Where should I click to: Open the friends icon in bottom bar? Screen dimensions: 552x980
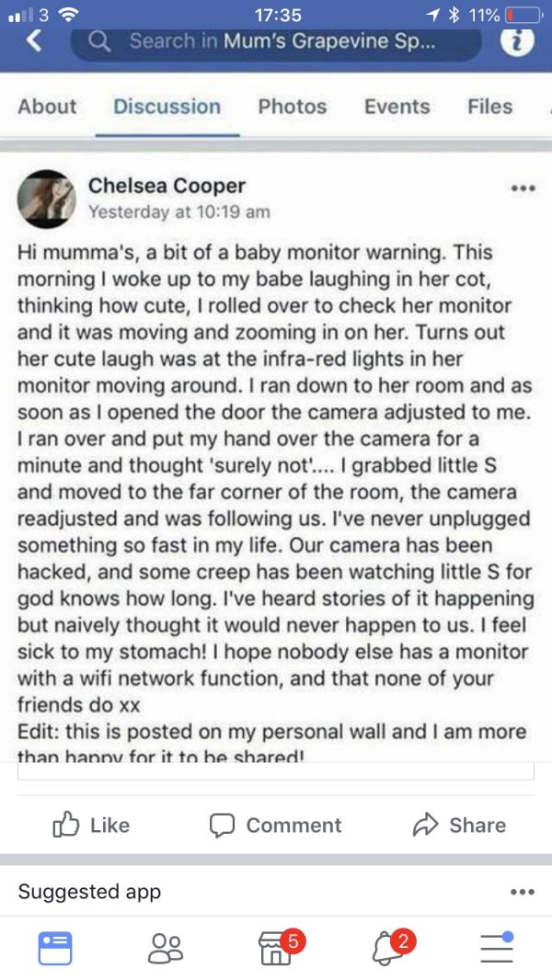pos(167,947)
